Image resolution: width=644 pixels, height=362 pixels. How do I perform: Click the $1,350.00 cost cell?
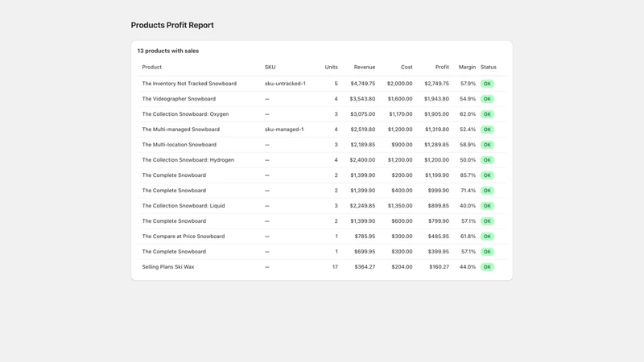400,206
